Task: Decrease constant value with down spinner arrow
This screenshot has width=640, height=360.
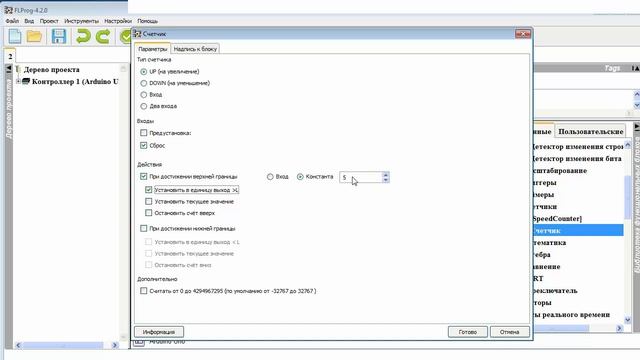Action: [x=386, y=180]
